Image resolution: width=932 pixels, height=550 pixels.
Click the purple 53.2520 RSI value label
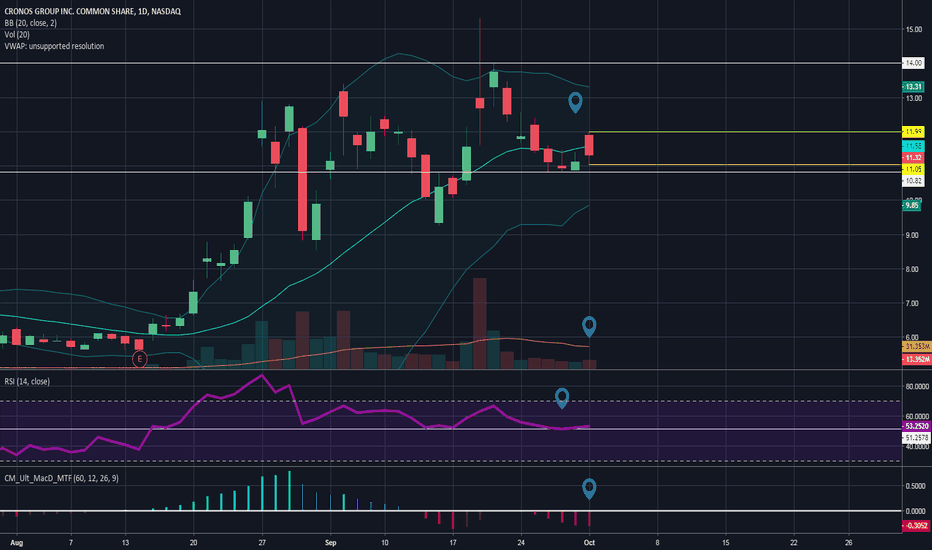point(917,426)
